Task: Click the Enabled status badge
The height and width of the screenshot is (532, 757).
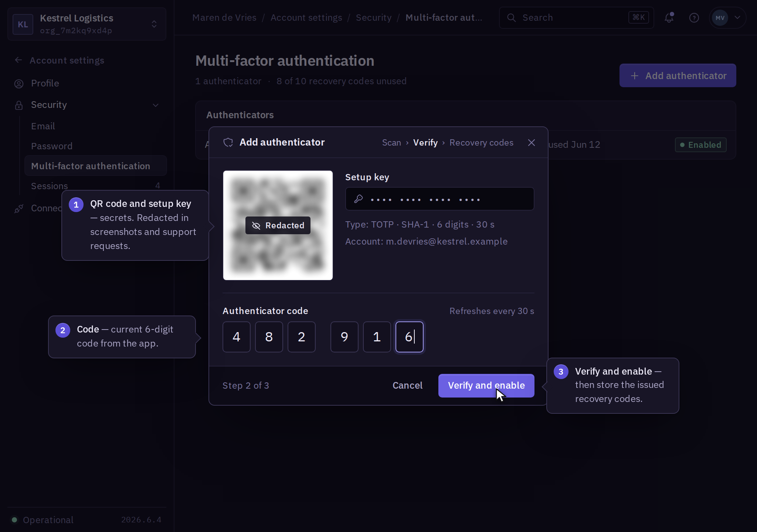Action: [x=700, y=145]
